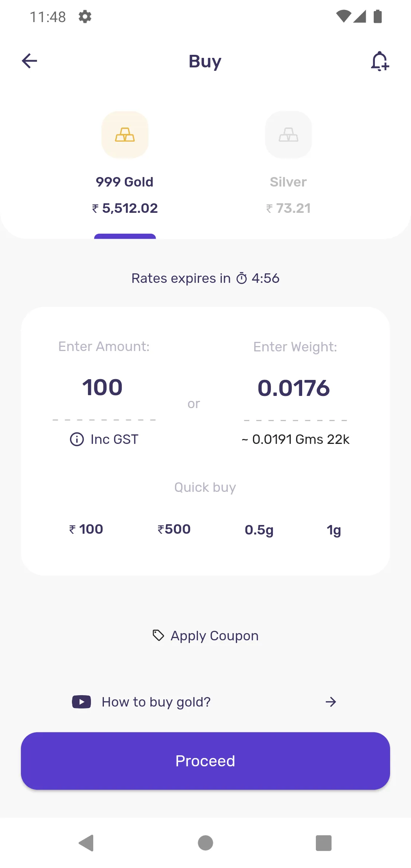Pick the 1g quick buy option
The height and width of the screenshot is (868, 411).
(334, 530)
